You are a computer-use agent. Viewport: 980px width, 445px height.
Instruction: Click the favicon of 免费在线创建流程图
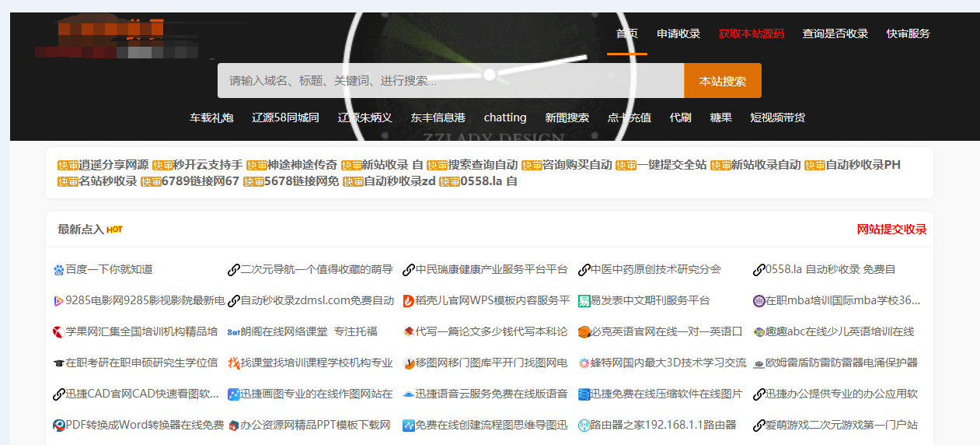coord(409,426)
